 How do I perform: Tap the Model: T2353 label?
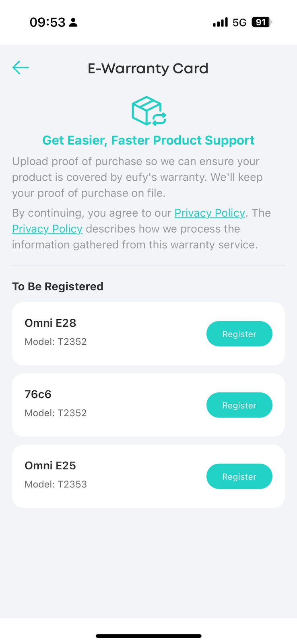click(56, 484)
